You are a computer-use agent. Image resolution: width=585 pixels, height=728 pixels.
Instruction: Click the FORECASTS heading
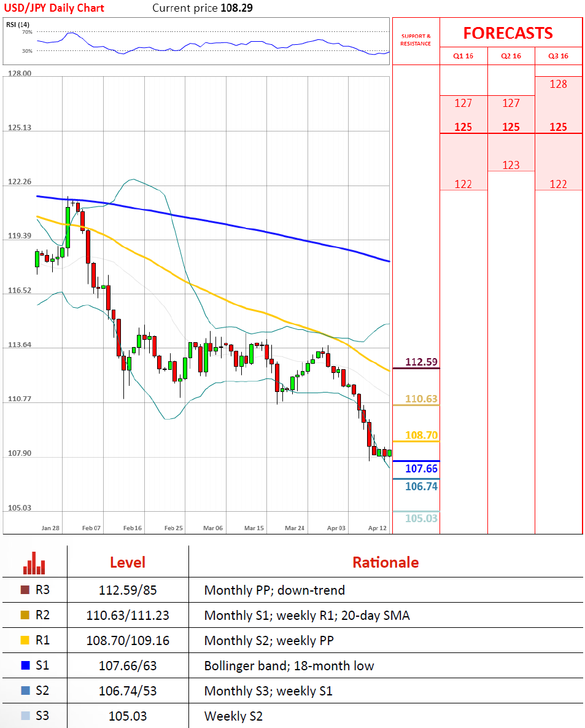(x=508, y=33)
